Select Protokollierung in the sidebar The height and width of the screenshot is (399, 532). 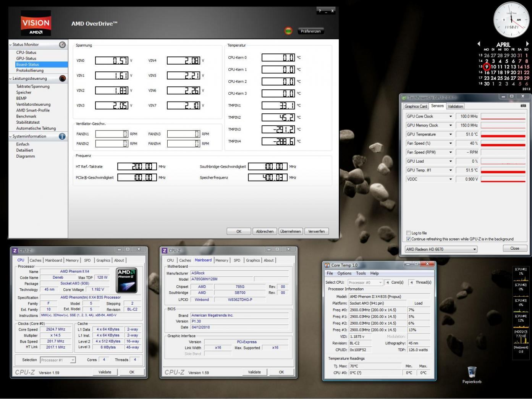coord(30,71)
